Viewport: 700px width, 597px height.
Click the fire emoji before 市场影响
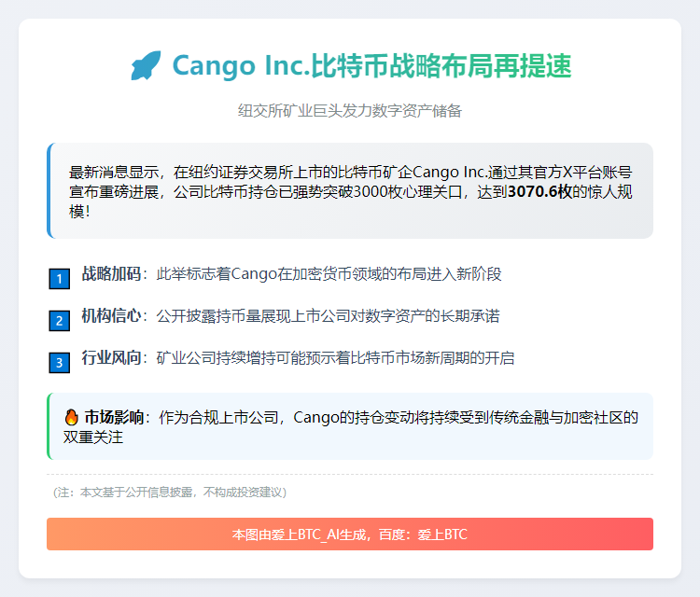click(x=72, y=417)
